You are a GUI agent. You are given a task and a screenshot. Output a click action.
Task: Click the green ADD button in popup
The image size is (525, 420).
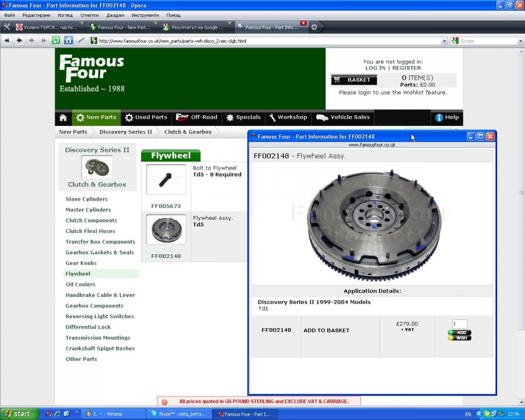459,332
